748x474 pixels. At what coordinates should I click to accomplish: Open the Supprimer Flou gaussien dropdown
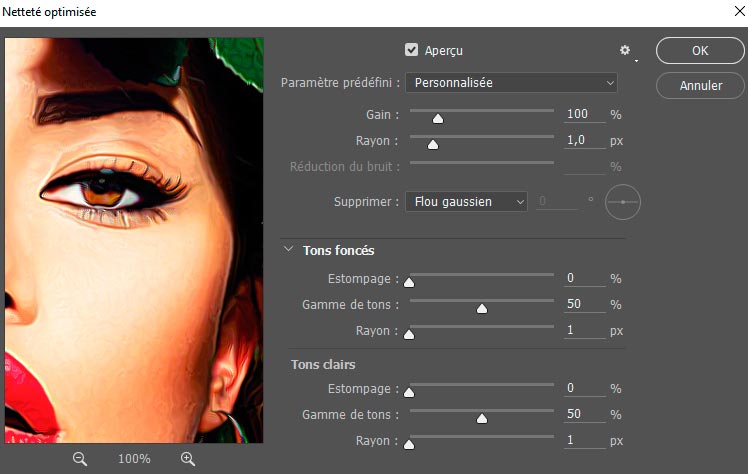(x=466, y=202)
